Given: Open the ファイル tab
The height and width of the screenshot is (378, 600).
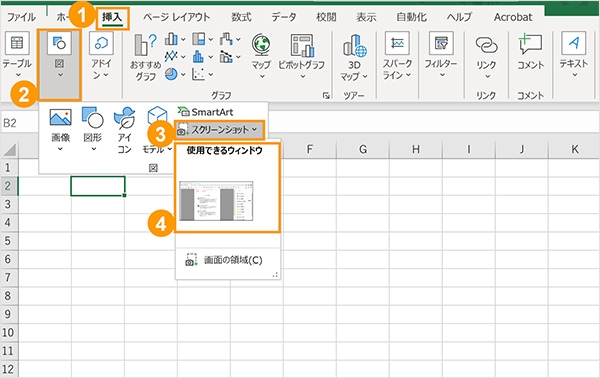Looking at the screenshot, I should click(21, 17).
